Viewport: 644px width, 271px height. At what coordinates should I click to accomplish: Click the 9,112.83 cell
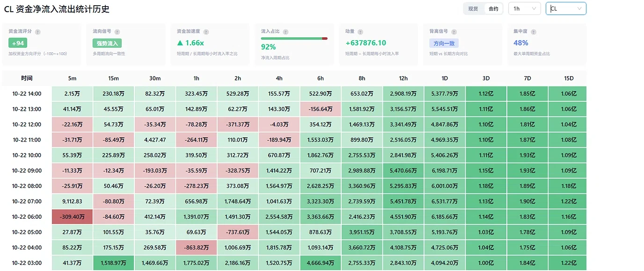point(72,201)
